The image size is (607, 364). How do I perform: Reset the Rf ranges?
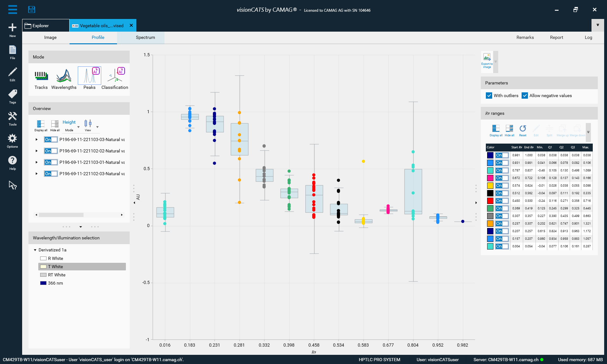coord(522,130)
